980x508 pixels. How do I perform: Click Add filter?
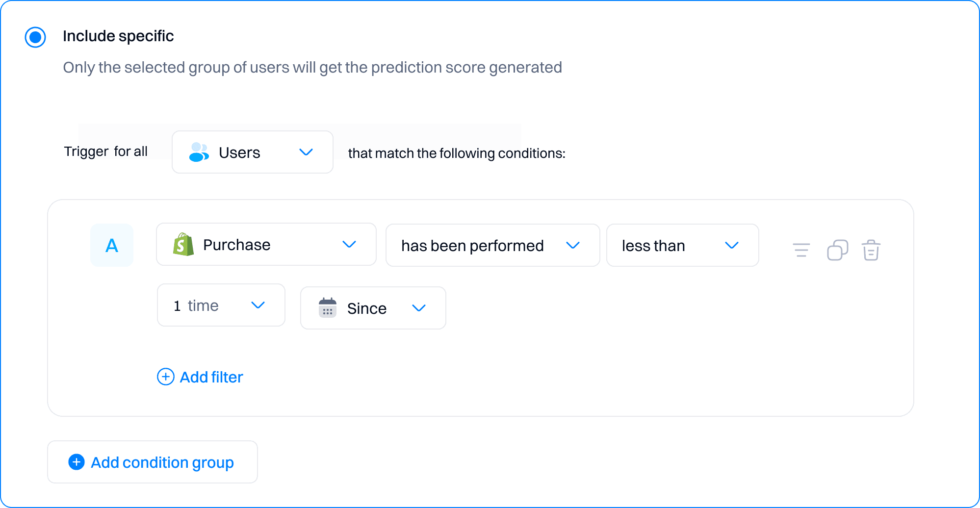tap(211, 377)
